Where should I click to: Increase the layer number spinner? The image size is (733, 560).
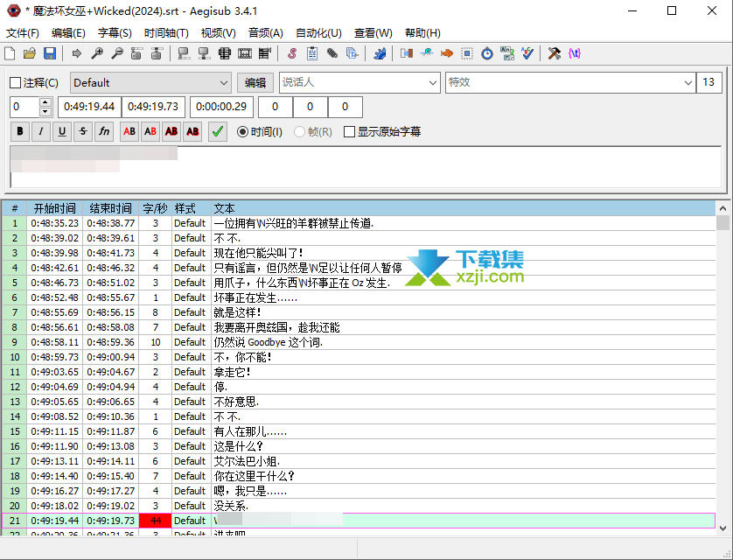tap(45, 102)
